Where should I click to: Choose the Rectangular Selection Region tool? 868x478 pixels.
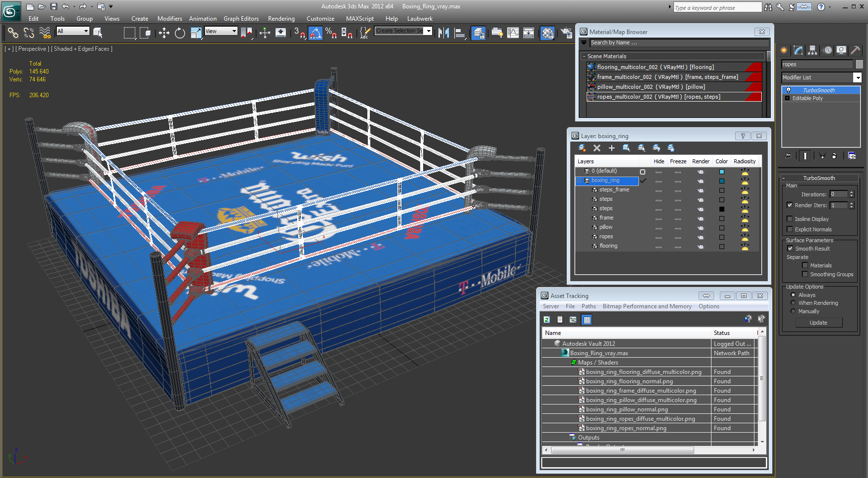(129, 33)
